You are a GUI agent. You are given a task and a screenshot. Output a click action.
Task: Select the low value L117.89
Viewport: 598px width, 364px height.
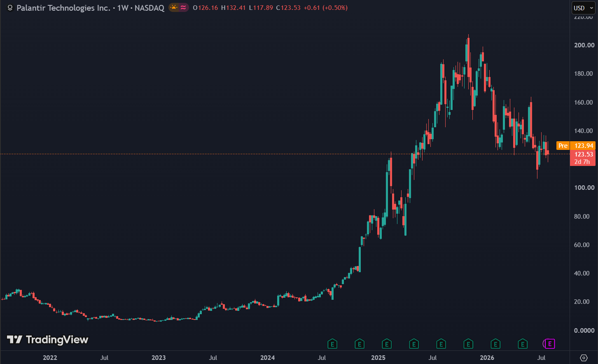[x=261, y=8]
